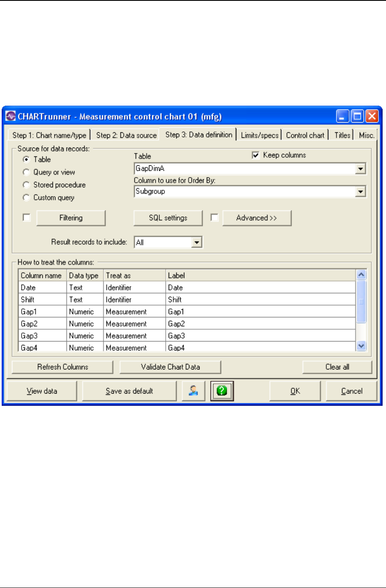Open the Order By column dropdown

click(360, 191)
